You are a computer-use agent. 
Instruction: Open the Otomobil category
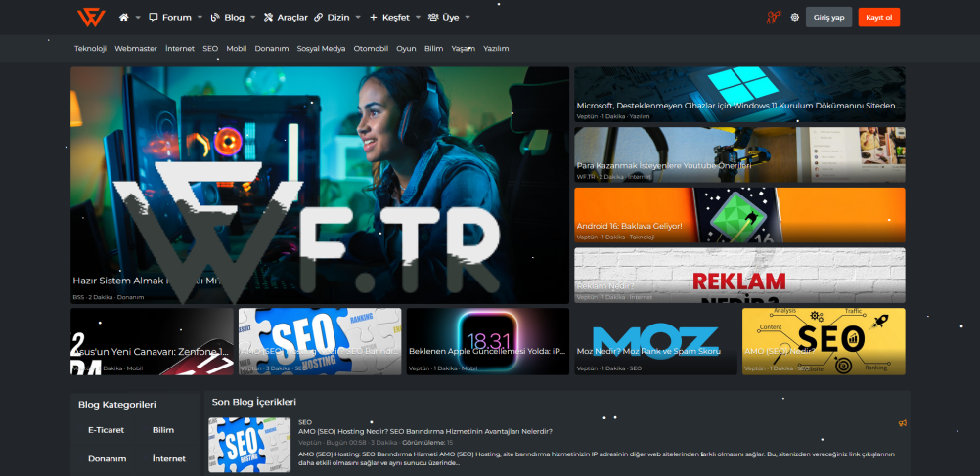[x=371, y=48]
